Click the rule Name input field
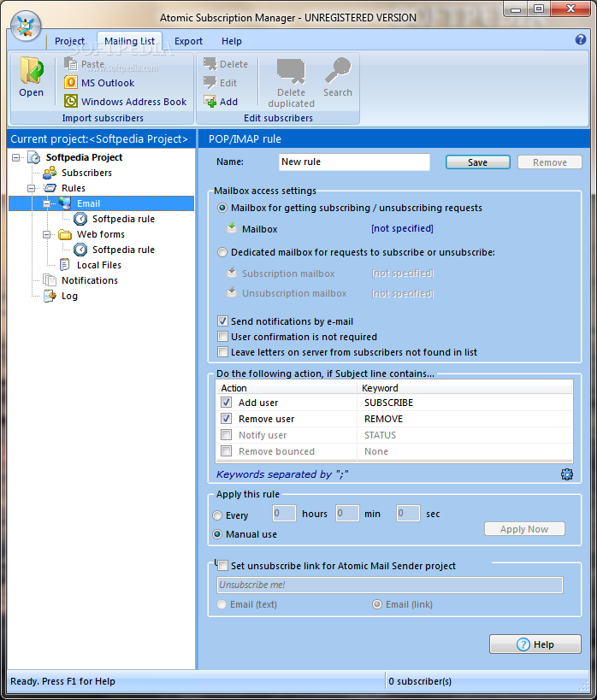 click(x=354, y=162)
